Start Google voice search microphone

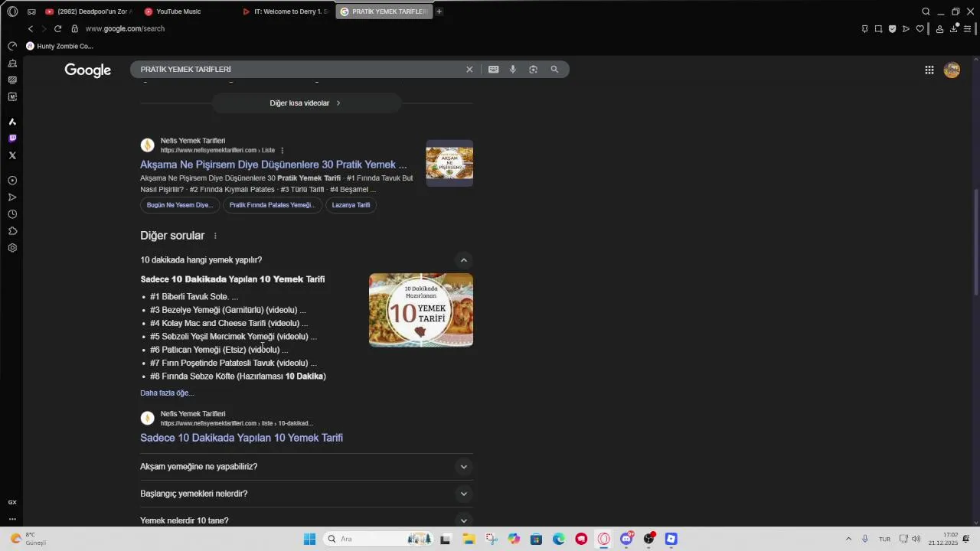point(512,70)
